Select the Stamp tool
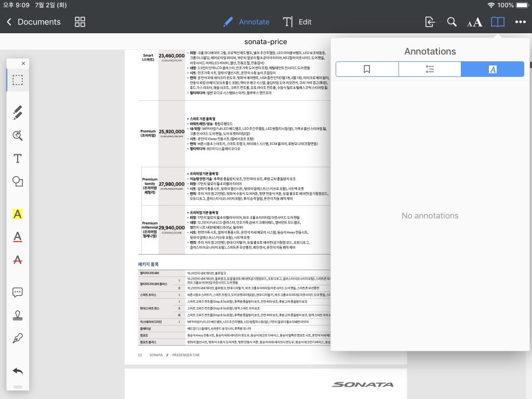The width and height of the screenshot is (532, 399). [18, 315]
